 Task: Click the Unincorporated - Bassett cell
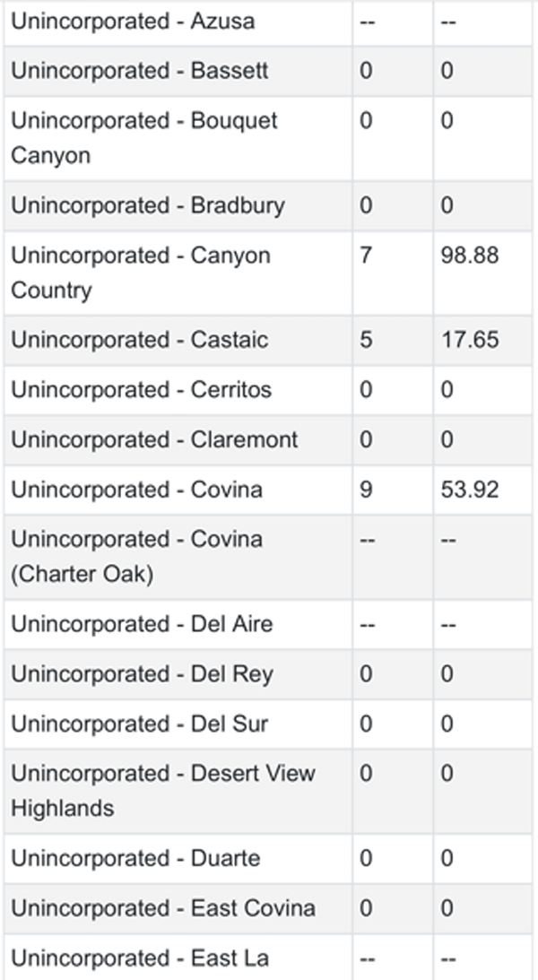(139, 71)
